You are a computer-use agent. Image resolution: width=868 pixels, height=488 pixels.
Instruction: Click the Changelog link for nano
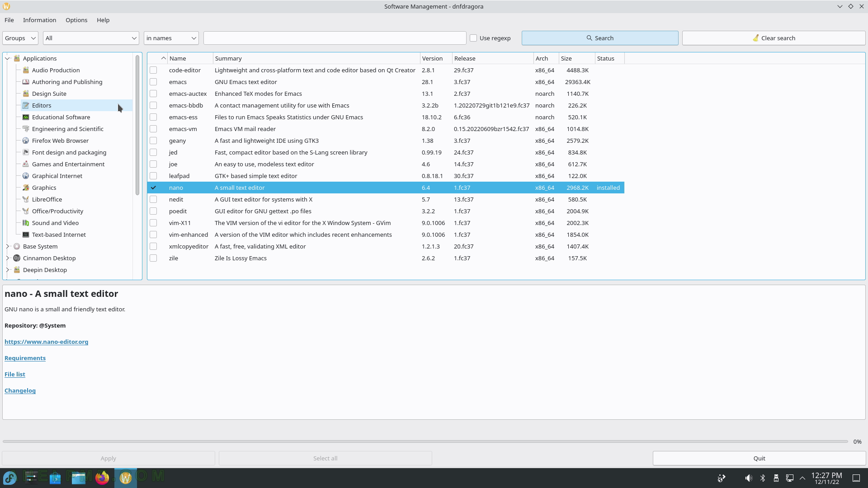click(x=20, y=390)
